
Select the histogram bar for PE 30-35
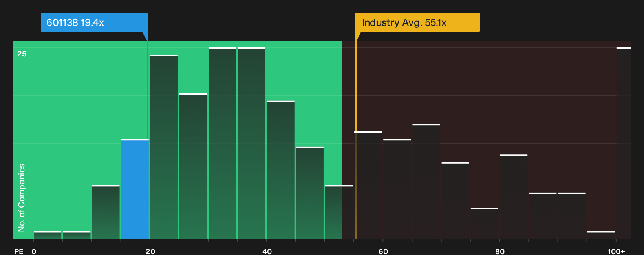pos(222,143)
